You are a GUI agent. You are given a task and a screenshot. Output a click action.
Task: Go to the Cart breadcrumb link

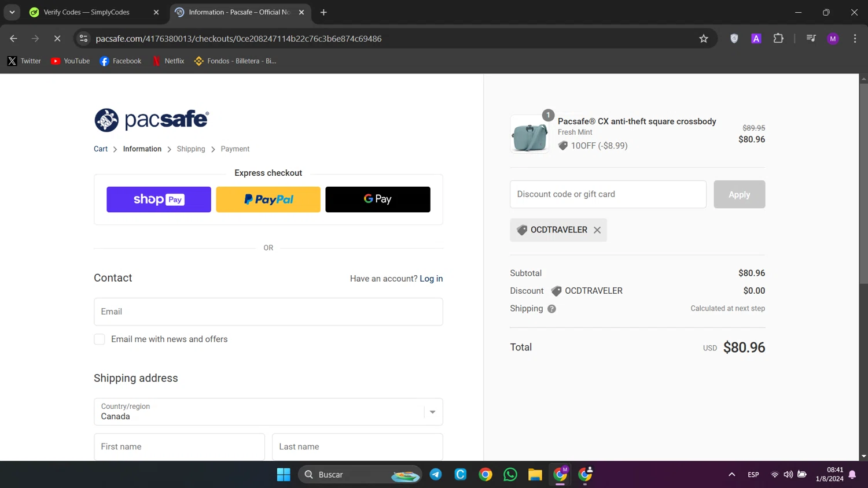point(101,149)
